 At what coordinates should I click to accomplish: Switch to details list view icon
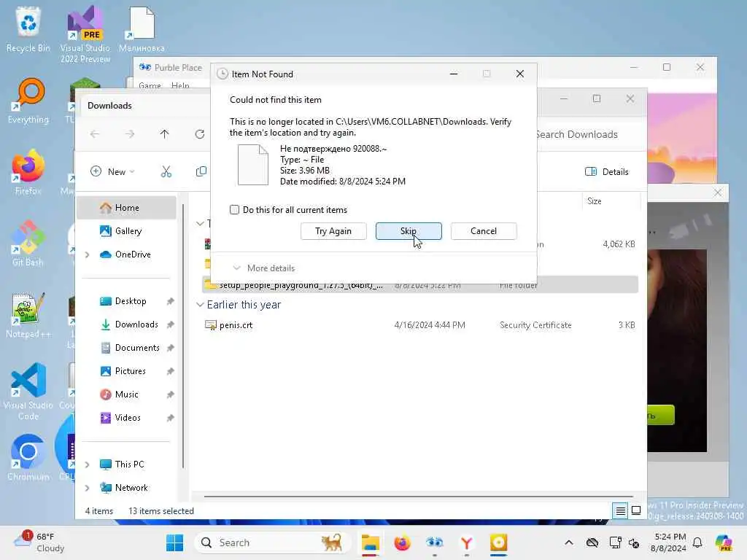pos(620,511)
